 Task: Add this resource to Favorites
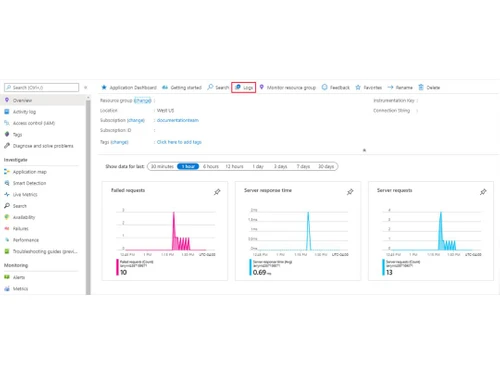point(368,87)
